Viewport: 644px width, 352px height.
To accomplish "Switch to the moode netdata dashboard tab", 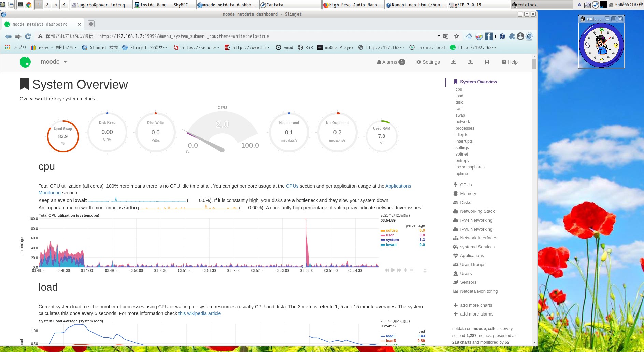I will [x=40, y=24].
